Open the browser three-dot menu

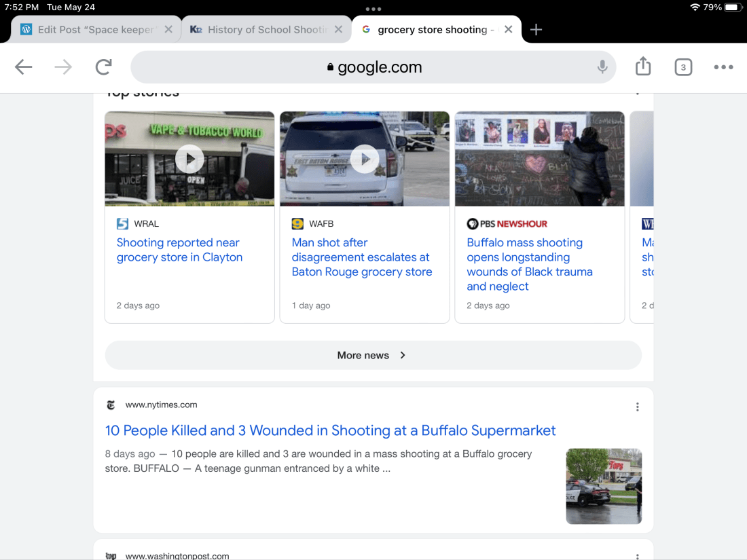(x=723, y=67)
